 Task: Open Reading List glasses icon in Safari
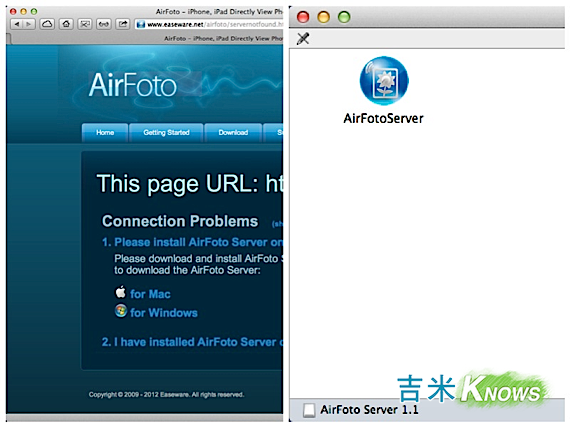click(x=104, y=24)
